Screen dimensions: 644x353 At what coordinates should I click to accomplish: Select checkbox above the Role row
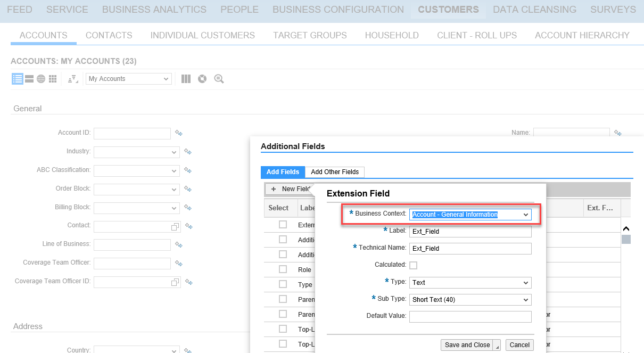point(283,255)
